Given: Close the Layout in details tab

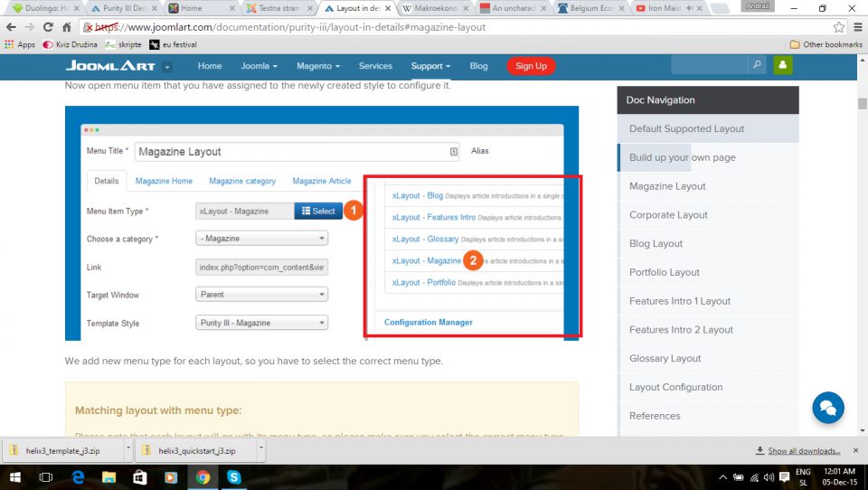Looking at the screenshot, I should pyautogui.click(x=388, y=8).
